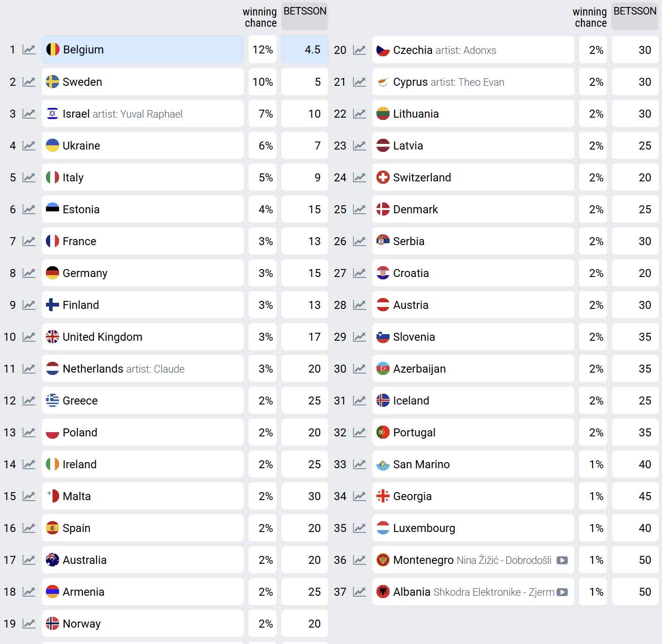Click the Italy flag icon
Screen dimensions: 662x644
(x=53, y=178)
